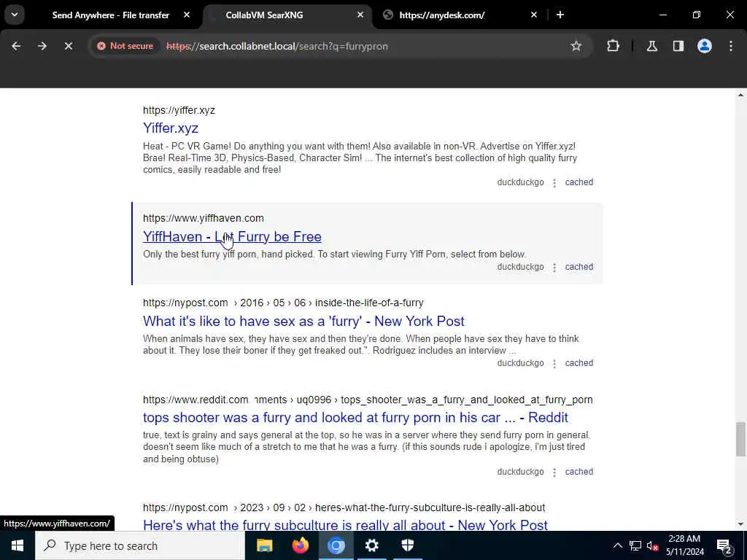Click the vertical scrollbar thumb
Image resolution: width=747 pixels, height=560 pixels.
point(740,439)
